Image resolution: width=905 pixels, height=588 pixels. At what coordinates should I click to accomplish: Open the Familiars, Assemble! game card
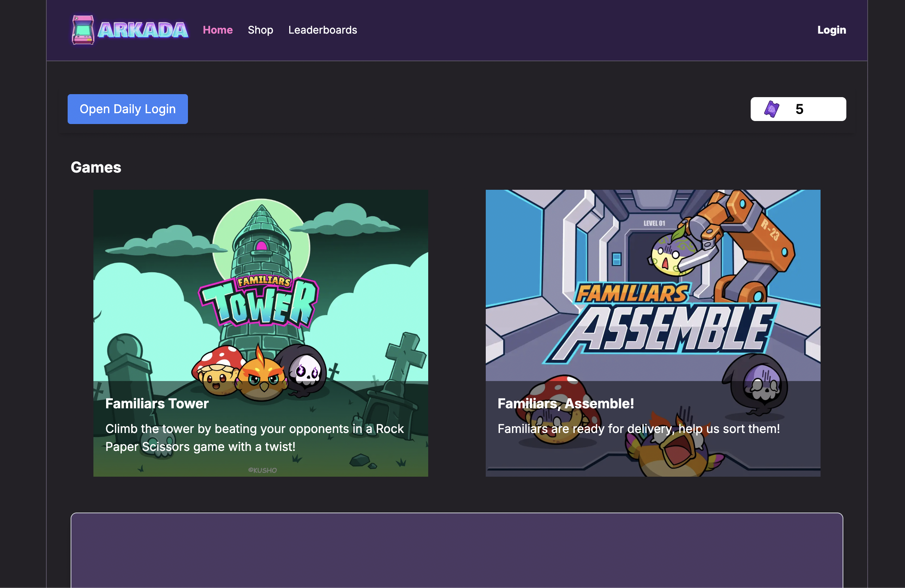pyautogui.click(x=653, y=334)
